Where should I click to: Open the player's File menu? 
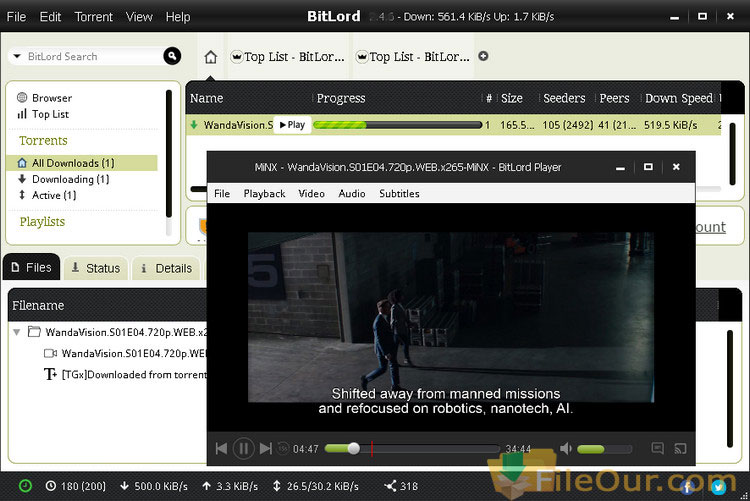tap(222, 194)
